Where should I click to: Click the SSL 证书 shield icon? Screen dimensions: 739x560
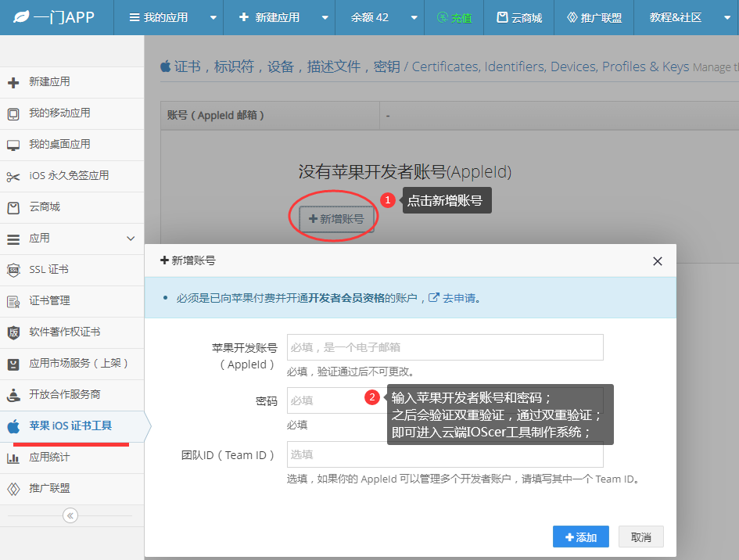(13, 270)
